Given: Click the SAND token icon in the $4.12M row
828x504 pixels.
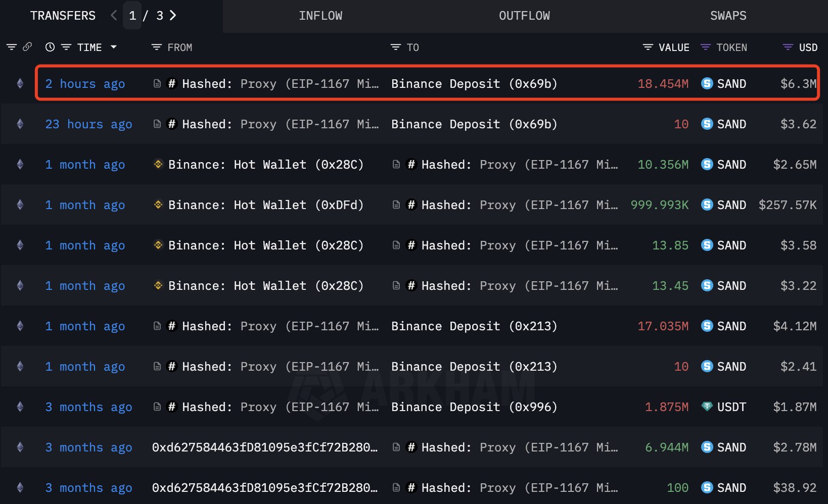Looking at the screenshot, I should click(707, 326).
